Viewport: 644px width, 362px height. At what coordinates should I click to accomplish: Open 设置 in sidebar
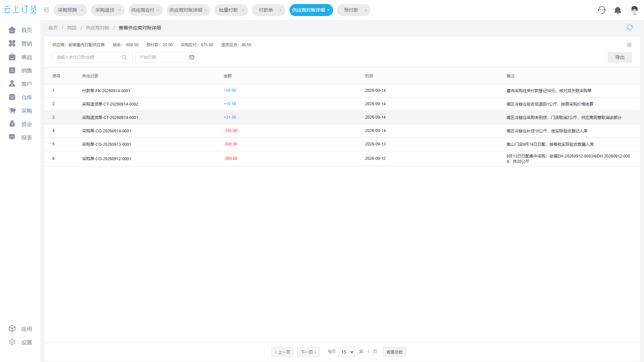click(x=20, y=342)
